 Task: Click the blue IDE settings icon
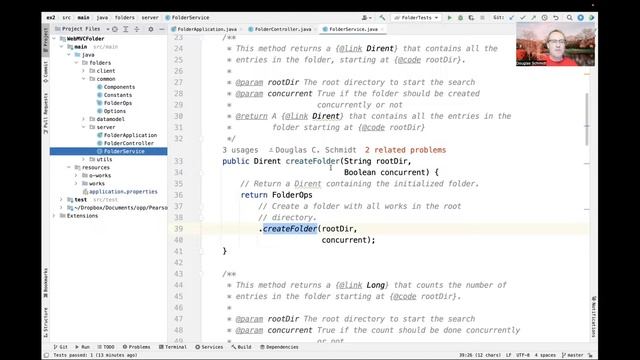pos(580,18)
